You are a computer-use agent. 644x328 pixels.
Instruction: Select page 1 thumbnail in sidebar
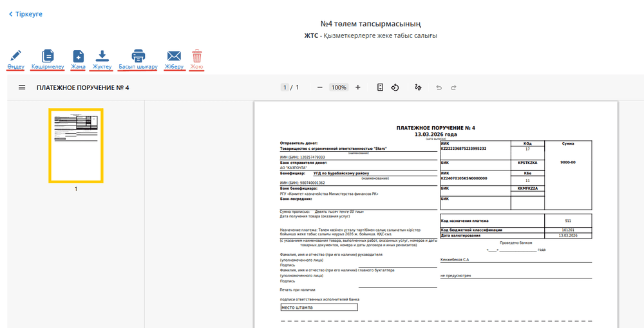click(x=76, y=146)
